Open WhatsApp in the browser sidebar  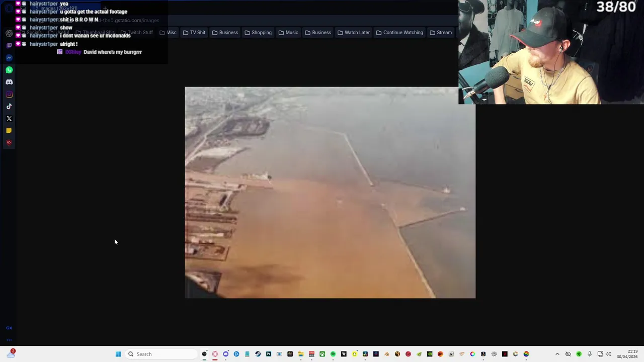coord(9,70)
